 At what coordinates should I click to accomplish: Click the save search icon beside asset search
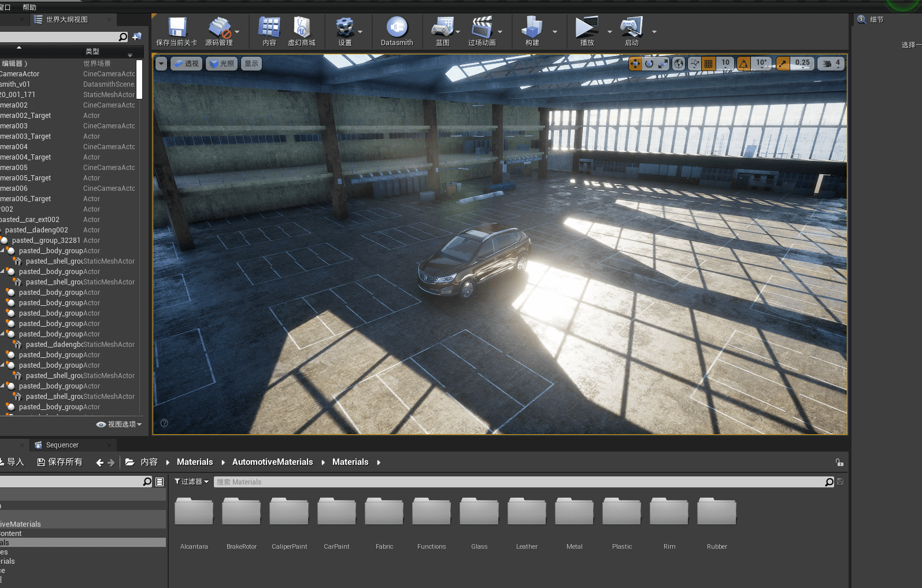840,482
